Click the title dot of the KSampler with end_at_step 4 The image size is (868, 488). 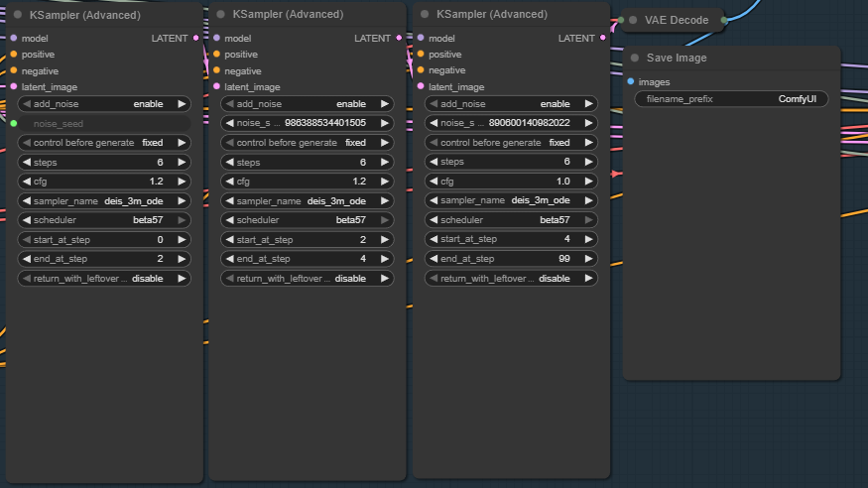tap(221, 15)
